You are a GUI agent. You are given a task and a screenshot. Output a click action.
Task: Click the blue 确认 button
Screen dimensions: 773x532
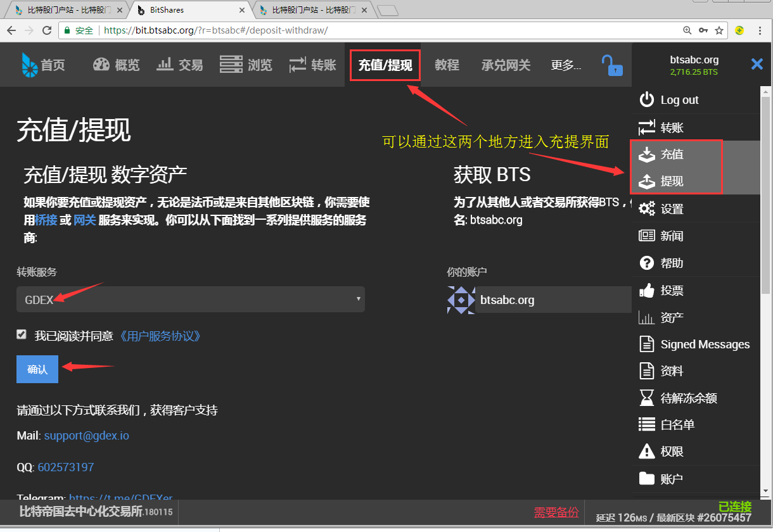[37, 369]
